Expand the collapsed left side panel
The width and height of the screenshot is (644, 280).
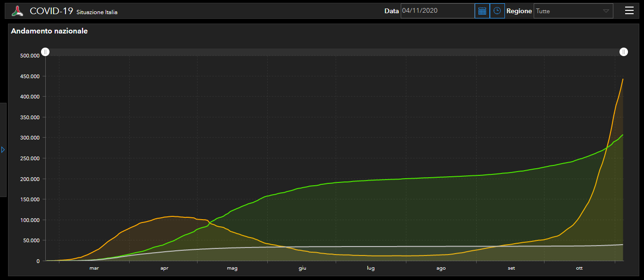[3, 149]
